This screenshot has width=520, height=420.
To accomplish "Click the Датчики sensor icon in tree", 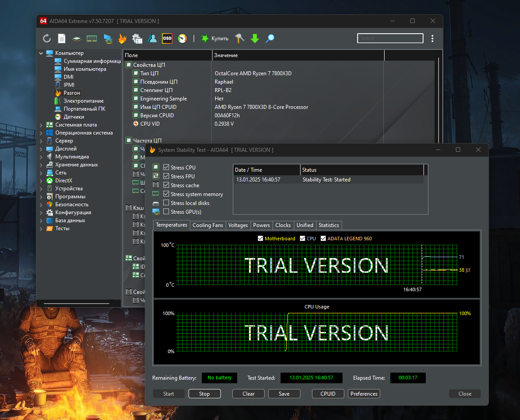I will click(x=58, y=117).
